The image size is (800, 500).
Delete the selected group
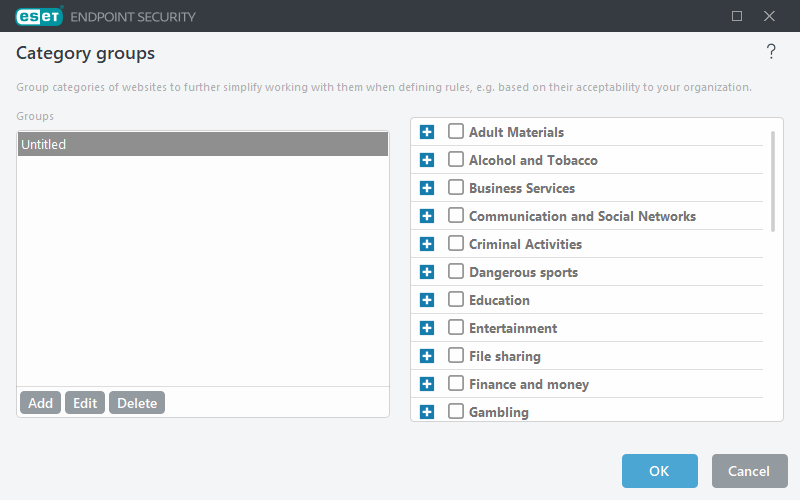(137, 403)
